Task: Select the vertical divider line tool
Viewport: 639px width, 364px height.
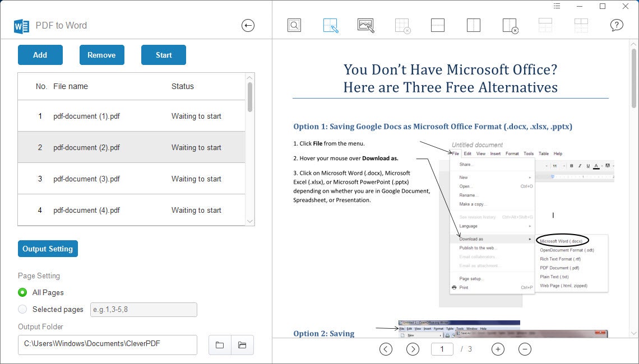Action: (474, 25)
